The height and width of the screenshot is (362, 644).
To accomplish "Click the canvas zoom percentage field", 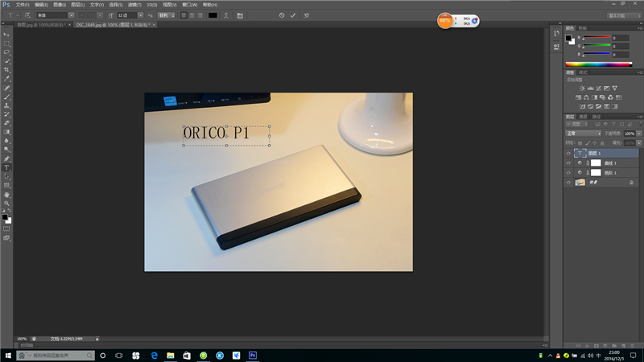I will click(x=22, y=339).
